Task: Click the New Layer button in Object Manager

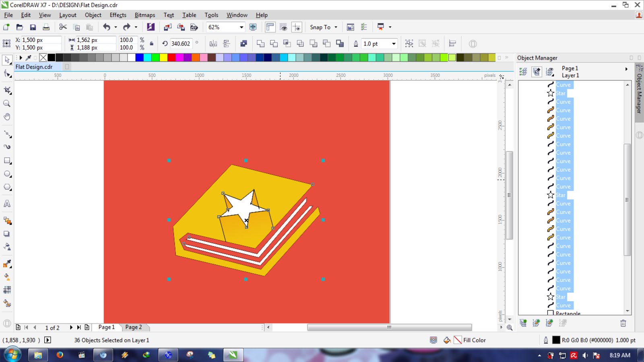Action: (523, 323)
